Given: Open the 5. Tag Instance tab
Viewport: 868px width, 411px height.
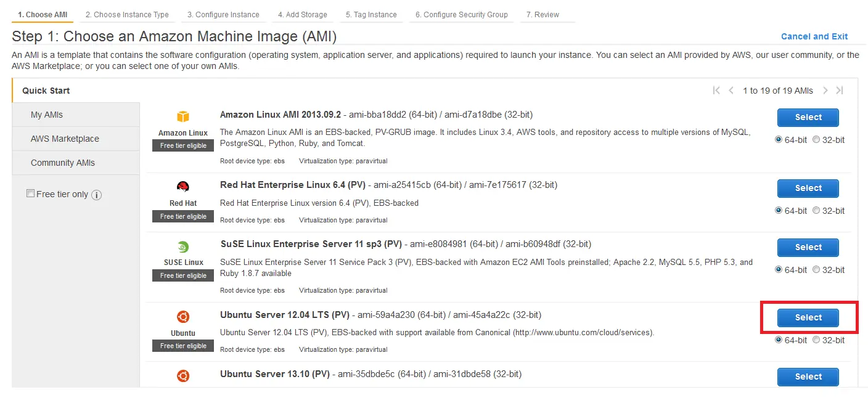Looking at the screenshot, I should 371,15.
